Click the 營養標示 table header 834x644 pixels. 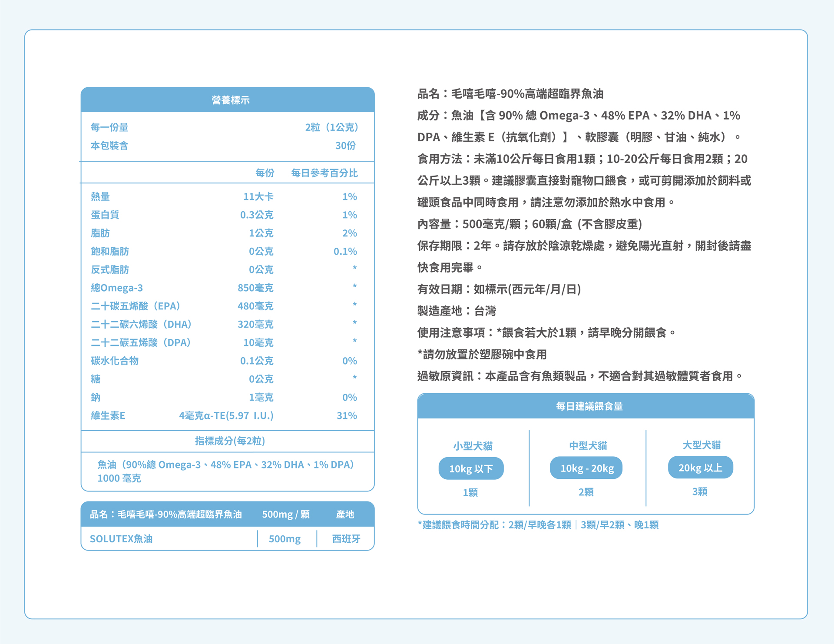[x=228, y=100]
